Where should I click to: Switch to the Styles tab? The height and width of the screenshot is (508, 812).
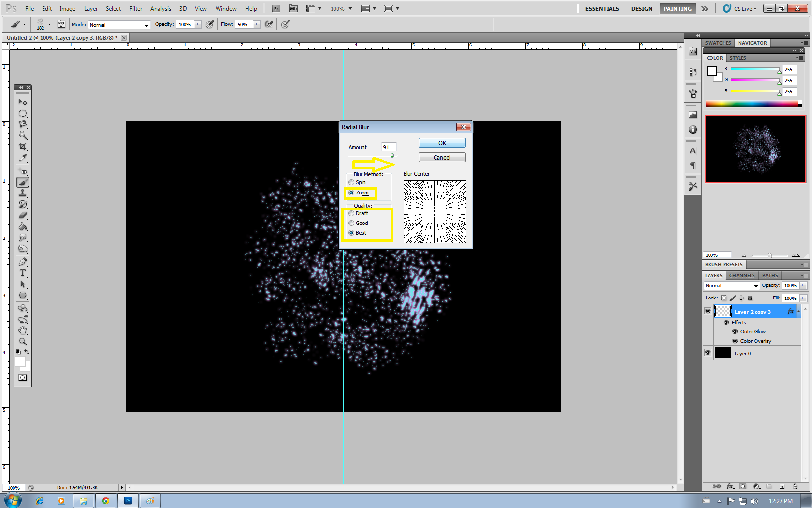(738, 58)
